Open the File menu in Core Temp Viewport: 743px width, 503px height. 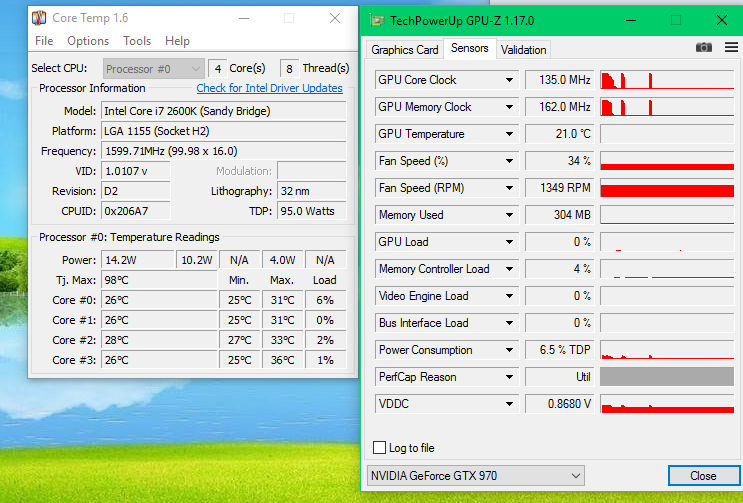tap(44, 41)
